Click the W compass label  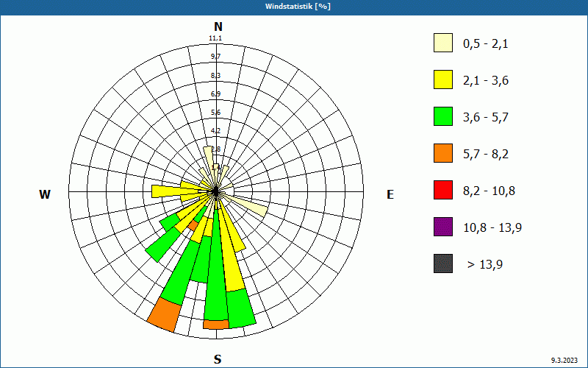(45, 194)
